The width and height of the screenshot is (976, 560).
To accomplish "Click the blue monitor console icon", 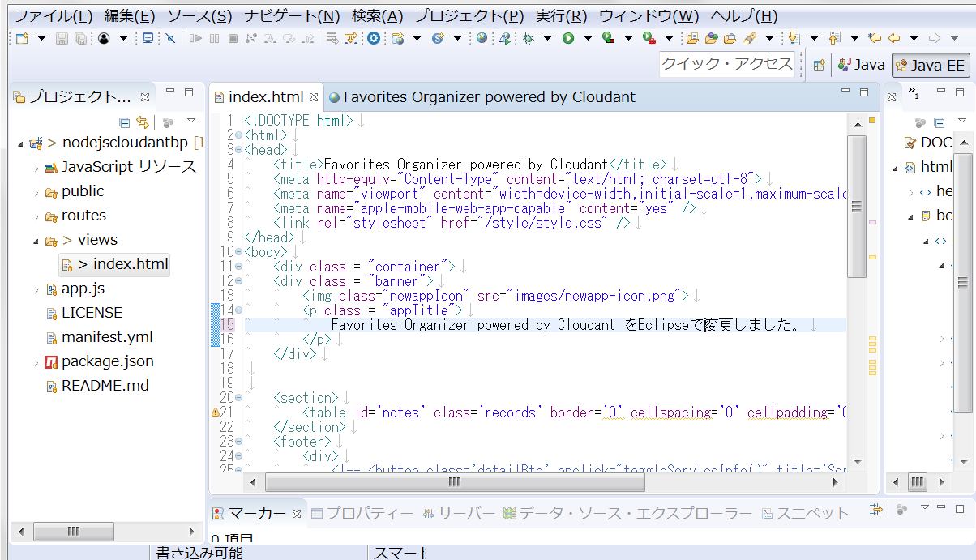I will click(x=148, y=38).
